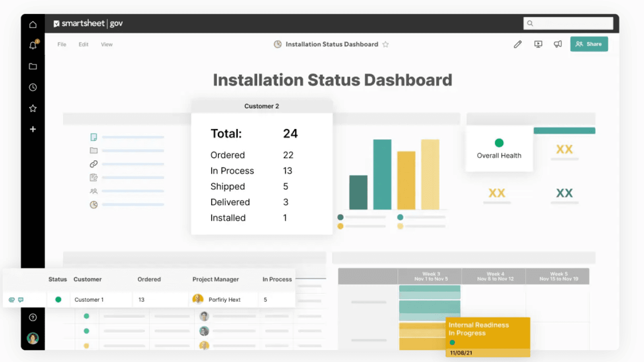Click the pale yellow chart bar
This screenshot has height=362, width=644.
click(x=430, y=174)
